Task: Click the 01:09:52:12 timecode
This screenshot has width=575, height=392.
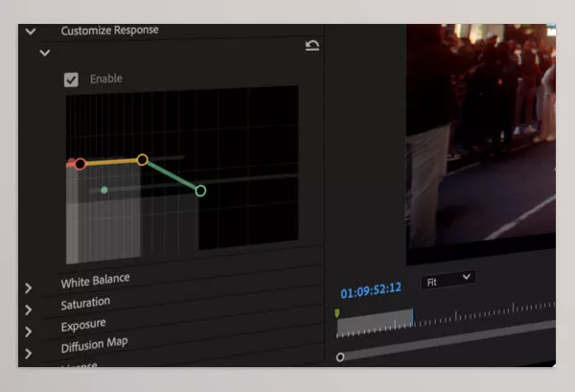Action: (x=371, y=290)
